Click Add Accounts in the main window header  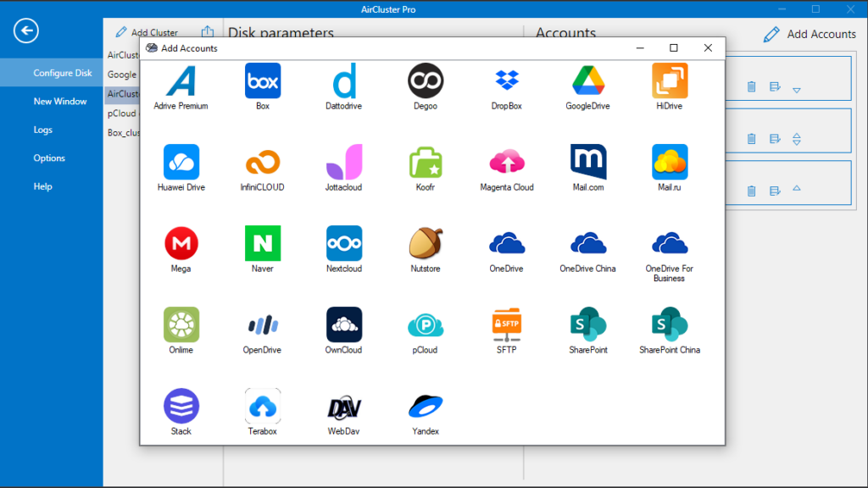click(x=810, y=34)
